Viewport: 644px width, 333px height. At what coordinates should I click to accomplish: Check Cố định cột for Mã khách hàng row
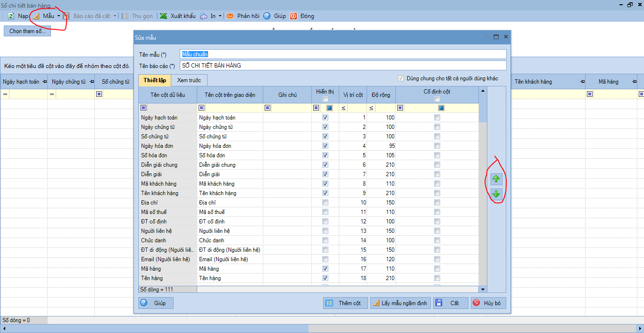tap(437, 184)
